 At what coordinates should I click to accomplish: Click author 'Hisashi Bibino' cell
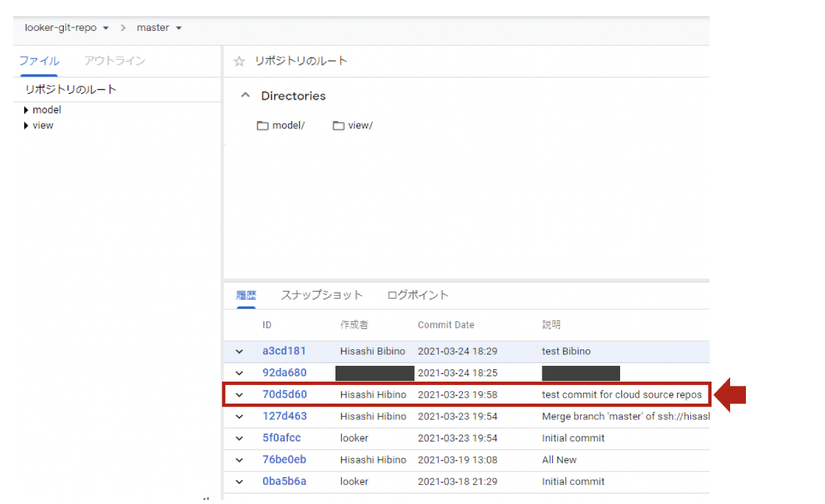coord(373,351)
